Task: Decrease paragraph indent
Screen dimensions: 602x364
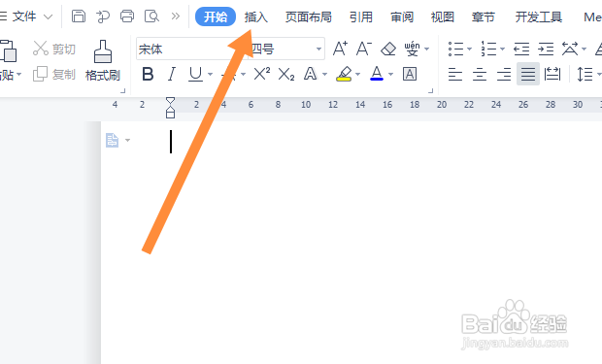Action: tap(521, 49)
